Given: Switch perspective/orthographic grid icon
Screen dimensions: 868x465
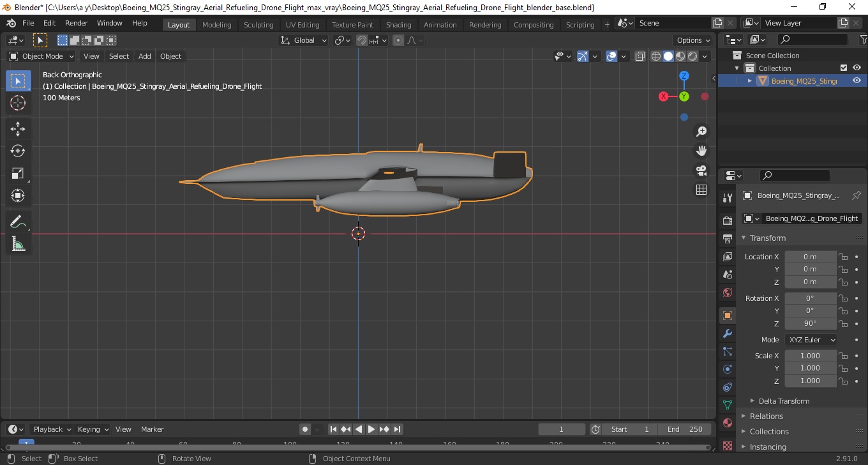Looking at the screenshot, I should click(701, 190).
